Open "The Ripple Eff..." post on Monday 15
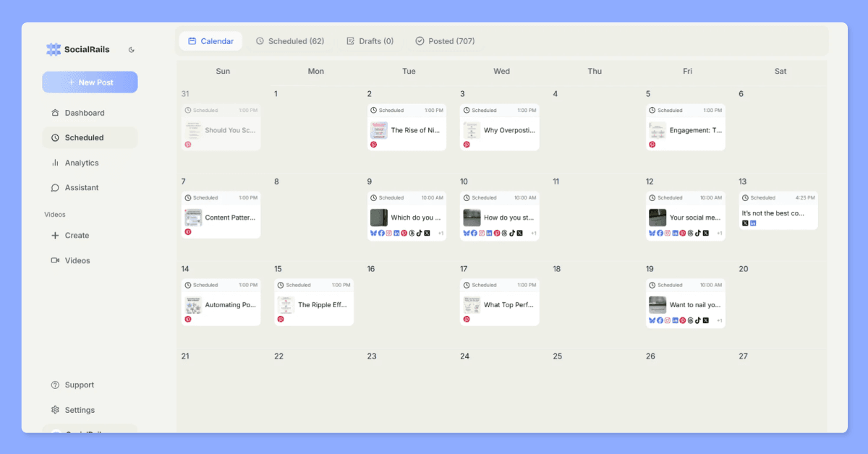This screenshot has width=868, height=454. [314, 302]
